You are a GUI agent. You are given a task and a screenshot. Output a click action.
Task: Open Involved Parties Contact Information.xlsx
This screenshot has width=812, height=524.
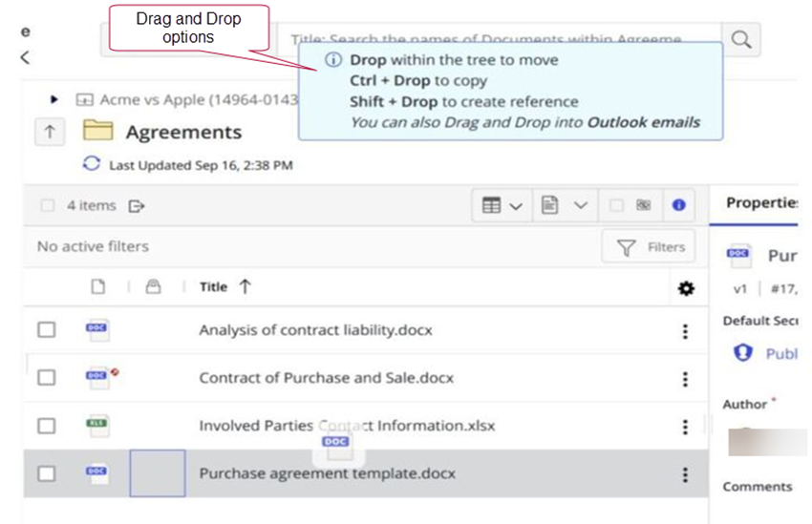point(347,427)
